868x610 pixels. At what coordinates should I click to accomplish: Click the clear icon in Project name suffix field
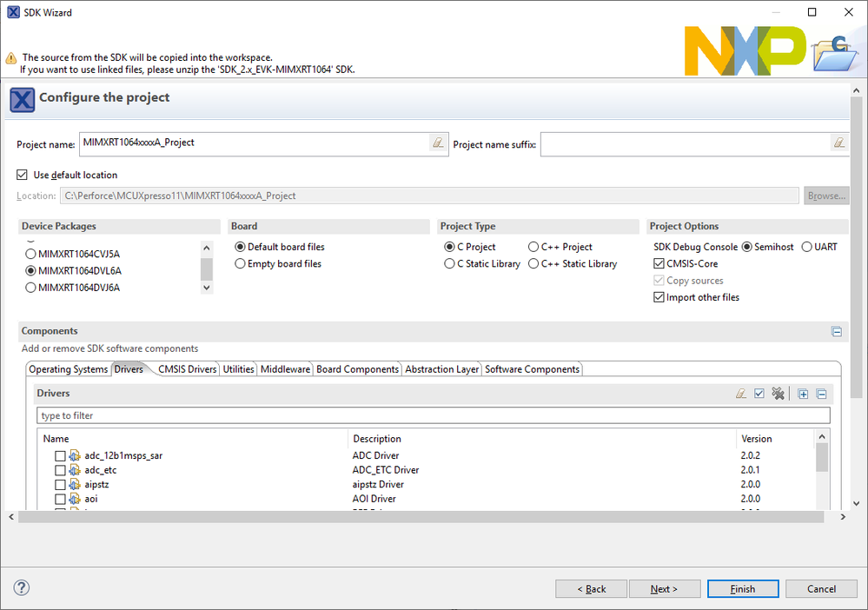pos(839,143)
